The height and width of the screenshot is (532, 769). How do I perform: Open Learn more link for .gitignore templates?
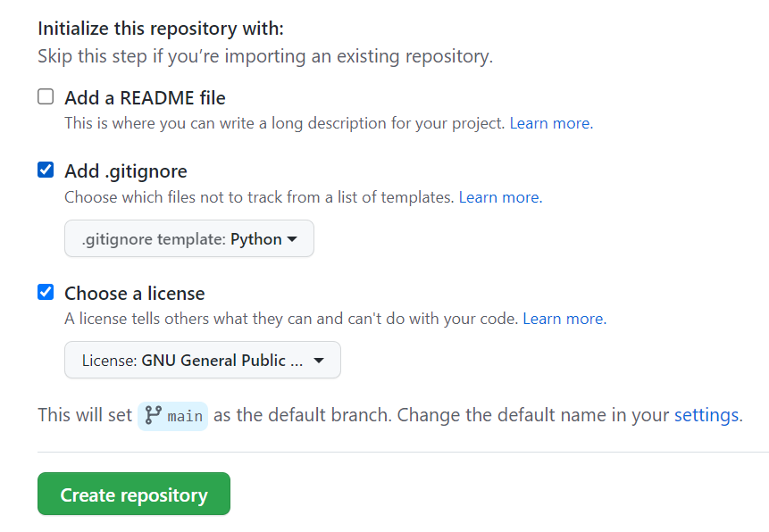499,196
